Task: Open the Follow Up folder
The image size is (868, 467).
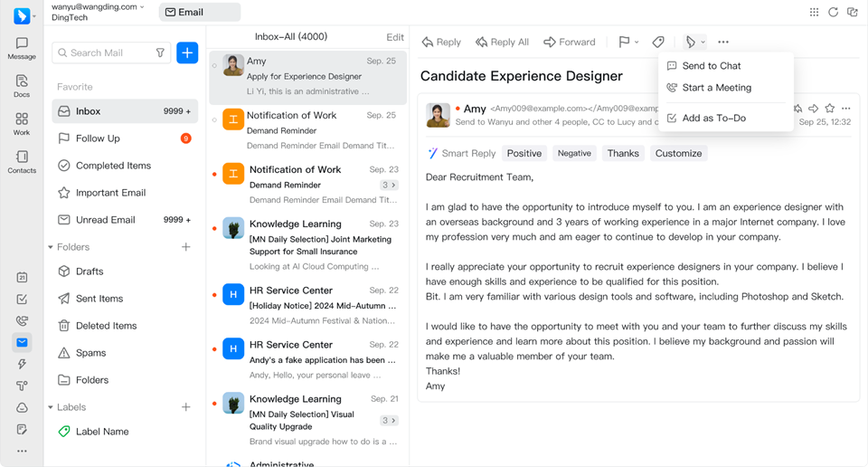Action: click(x=125, y=138)
